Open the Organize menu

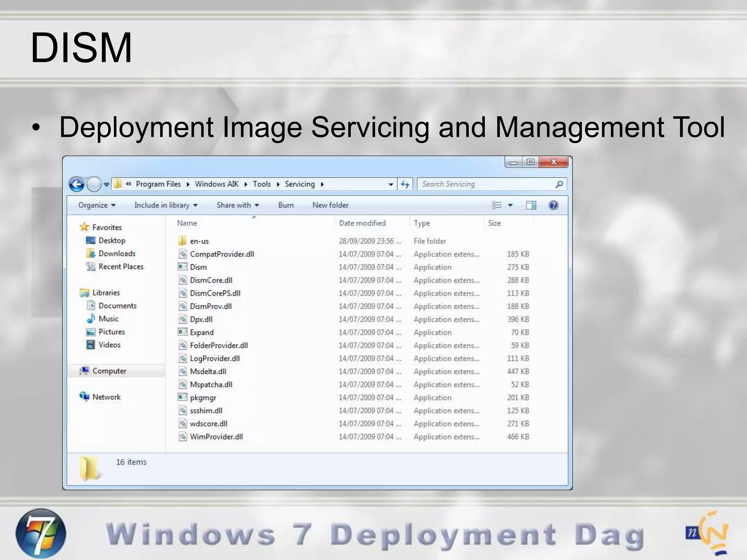tap(97, 205)
